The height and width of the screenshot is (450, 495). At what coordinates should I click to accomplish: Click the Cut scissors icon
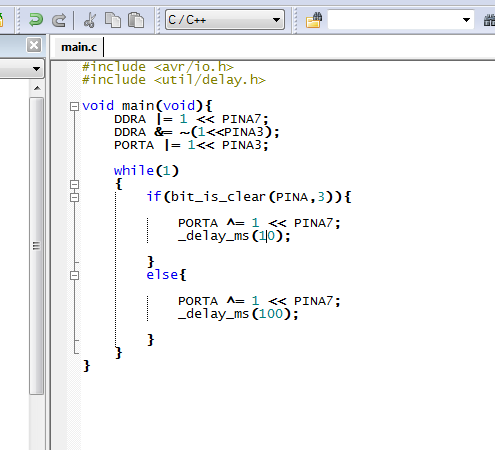click(x=90, y=20)
